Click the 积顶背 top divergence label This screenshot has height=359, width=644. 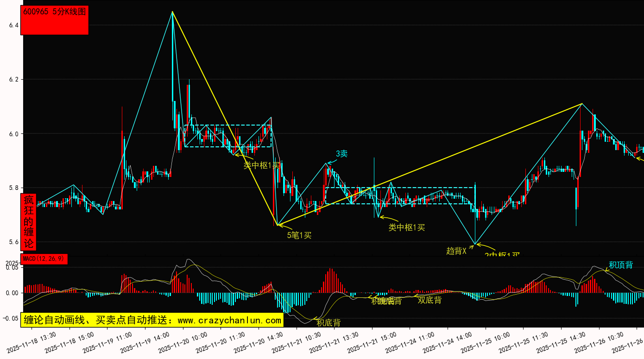pyautogui.click(x=621, y=265)
